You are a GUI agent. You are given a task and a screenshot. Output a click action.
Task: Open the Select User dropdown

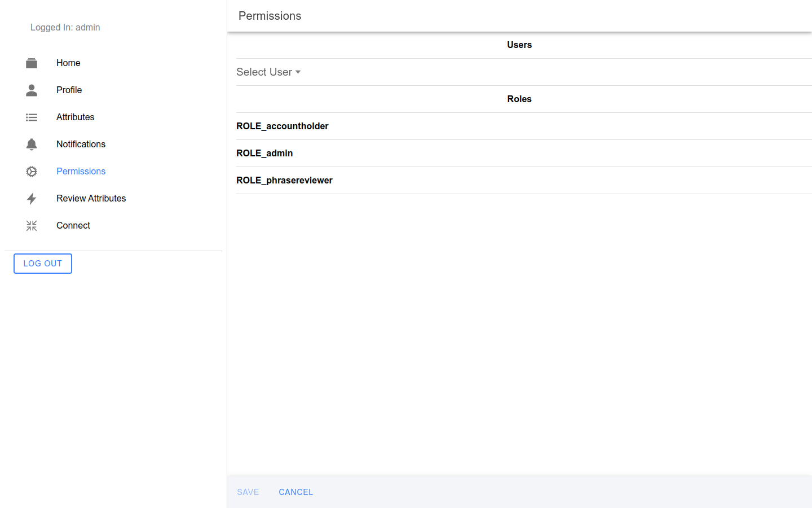click(x=268, y=72)
